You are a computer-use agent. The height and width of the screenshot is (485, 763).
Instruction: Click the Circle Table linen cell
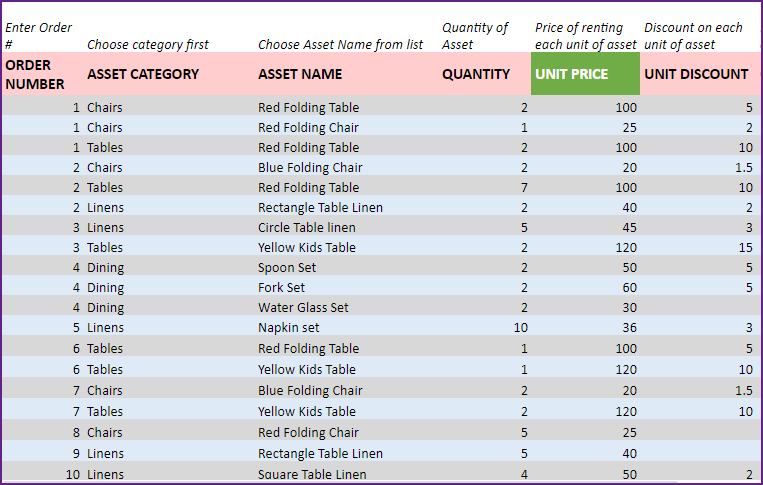click(346, 227)
